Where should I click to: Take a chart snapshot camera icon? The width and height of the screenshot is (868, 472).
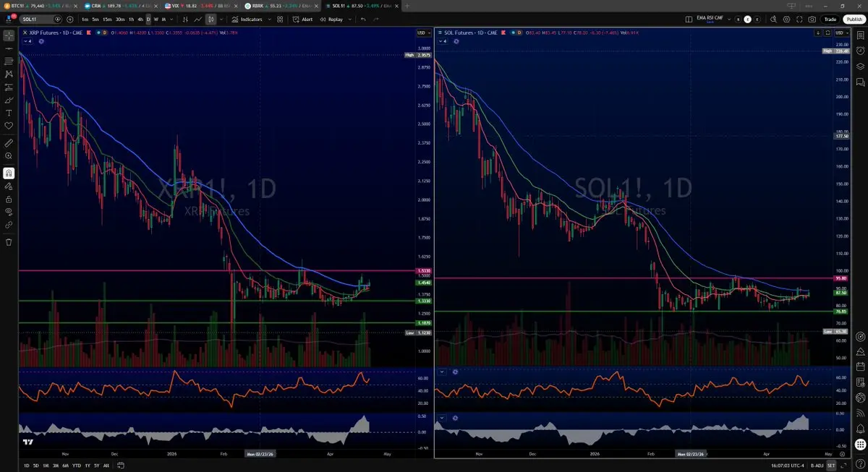coord(812,20)
